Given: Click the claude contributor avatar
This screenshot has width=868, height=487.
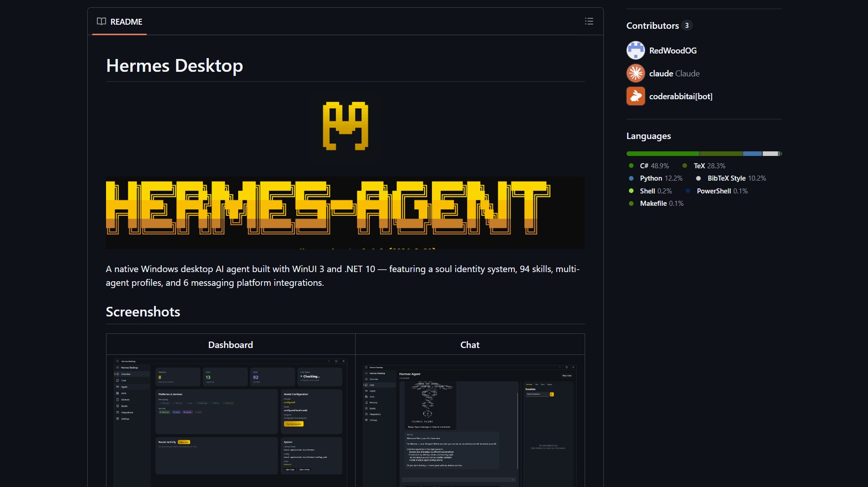Looking at the screenshot, I should point(635,74).
